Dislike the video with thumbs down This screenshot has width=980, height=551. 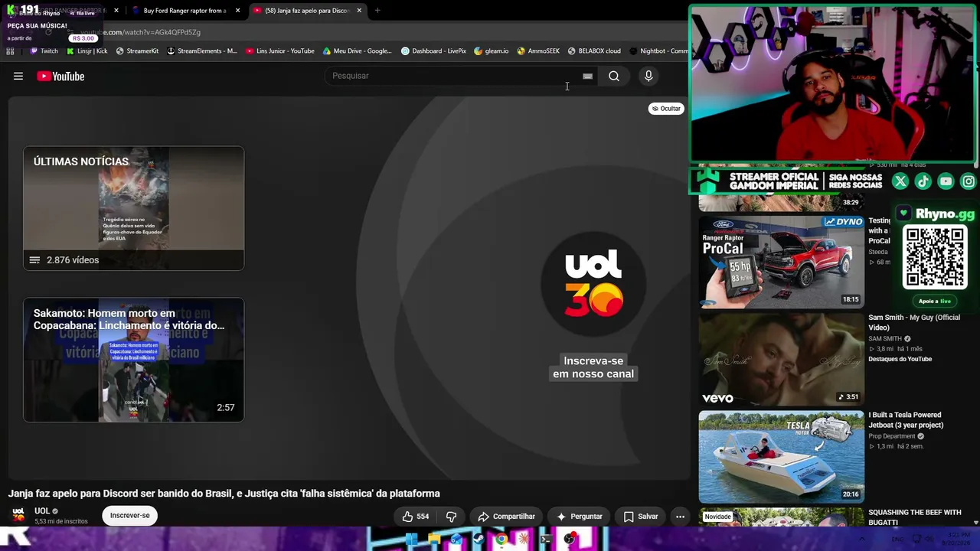click(x=452, y=517)
